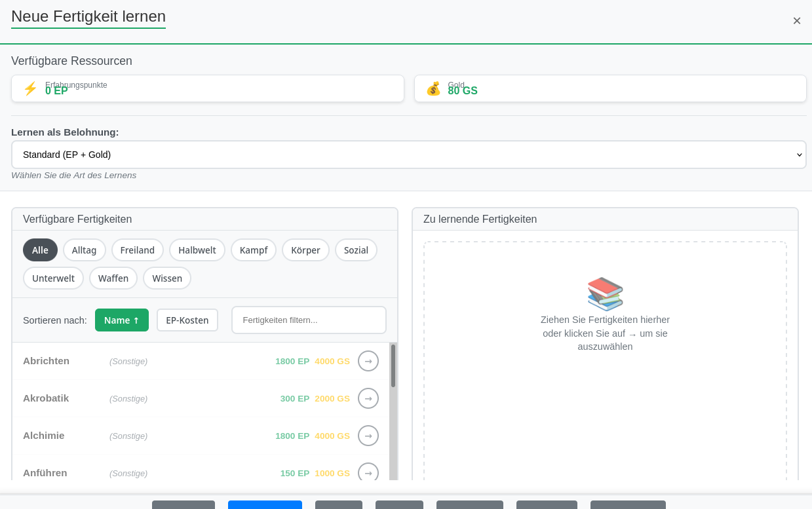Show only Wissen skills

point(167,278)
